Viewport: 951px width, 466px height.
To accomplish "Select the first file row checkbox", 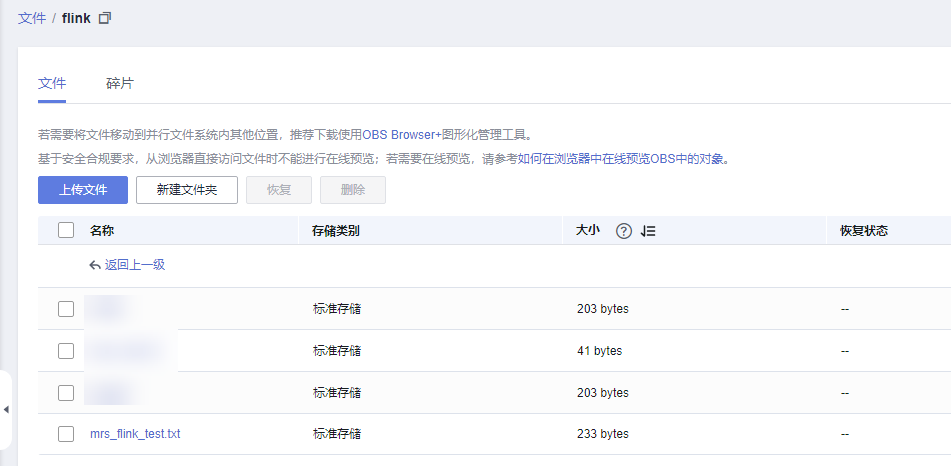I will [66, 309].
